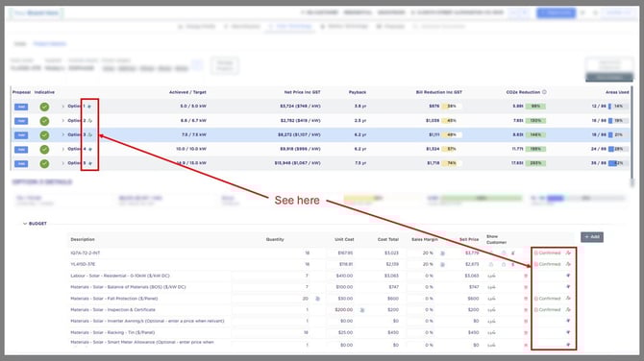The height and width of the screenshot is (361, 644).
Task: Click quantity field of Labour Solar Residential row
Action: (x=271, y=276)
